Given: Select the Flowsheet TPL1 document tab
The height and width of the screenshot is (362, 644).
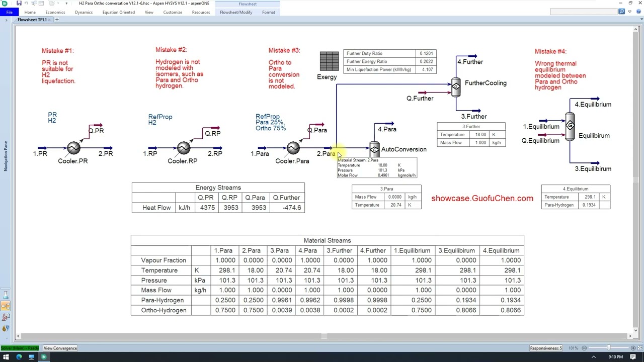Looking at the screenshot, I should click(x=32, y=20).
